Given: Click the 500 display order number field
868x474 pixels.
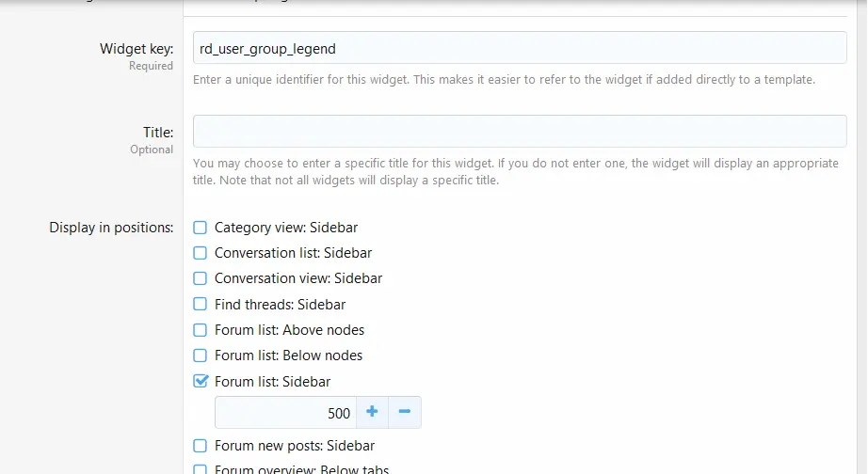Looking at the screenshot, I should tap(285, 413).
